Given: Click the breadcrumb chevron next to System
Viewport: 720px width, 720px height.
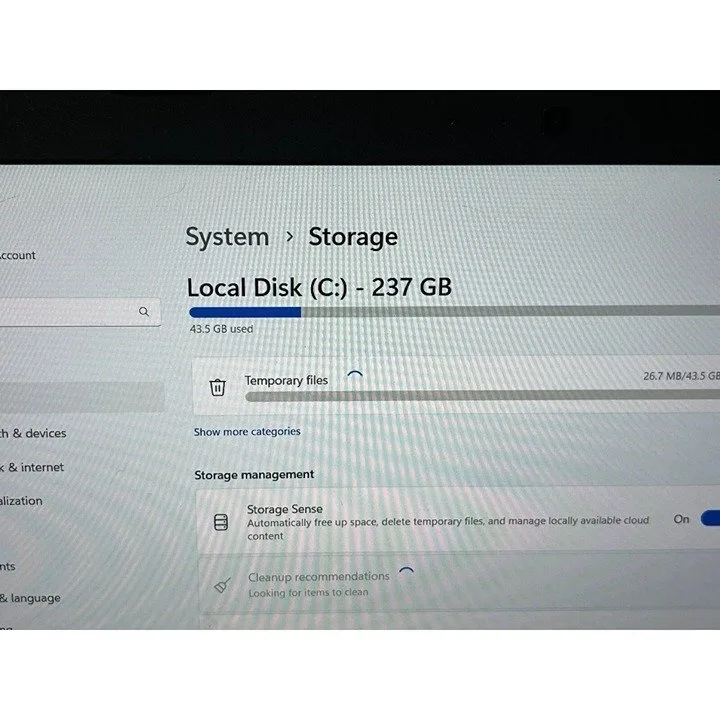Looking at the screenshot, I should [x=289, y=237].
